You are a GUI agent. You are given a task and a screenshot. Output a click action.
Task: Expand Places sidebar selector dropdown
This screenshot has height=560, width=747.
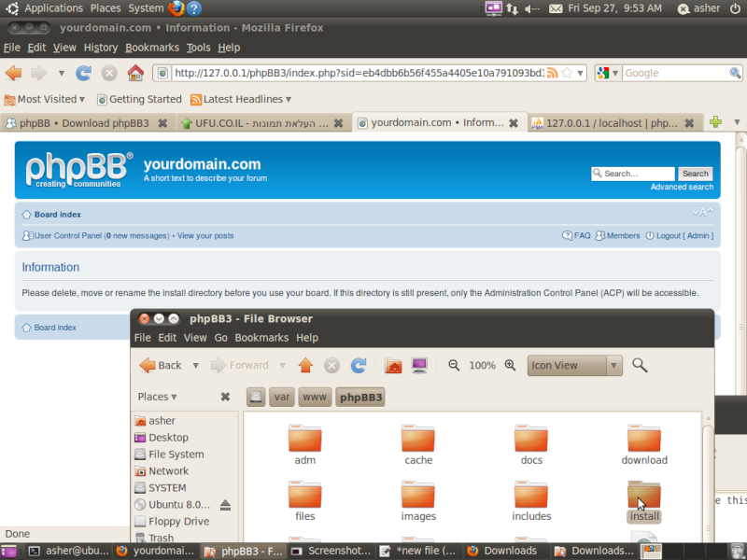pos(157,397)
